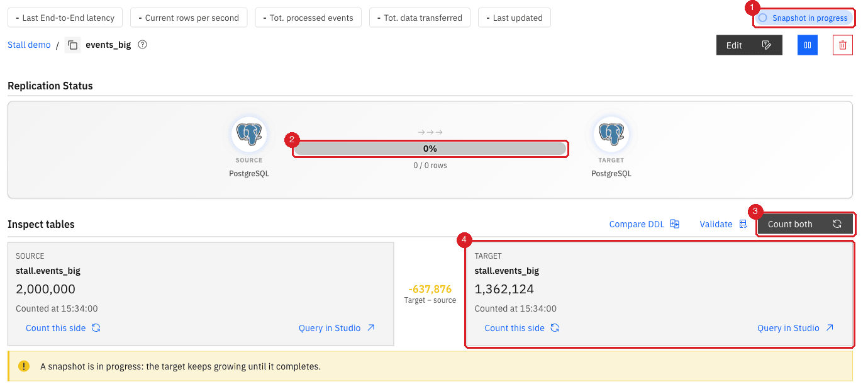Viewport: 868px width, 384px height.
Task: Click the source row count 2,000,000
Action: click(45, 290)
